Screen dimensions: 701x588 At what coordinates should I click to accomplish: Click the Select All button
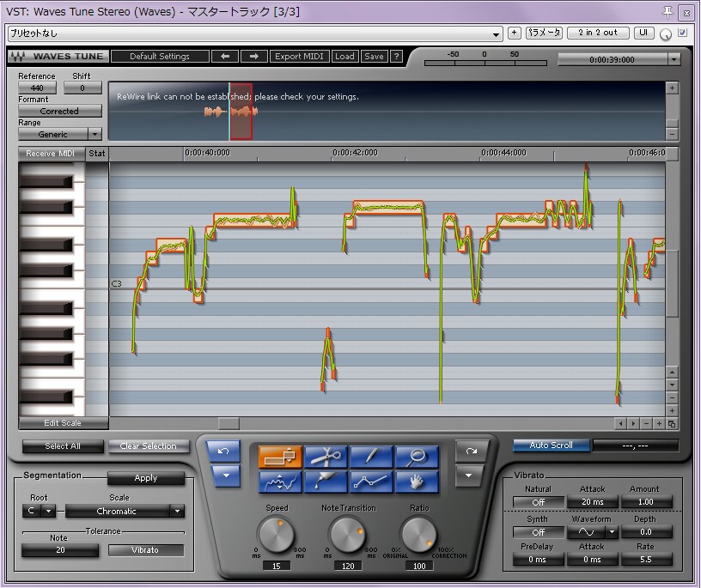pyautogui.click(x=63, y=446)
